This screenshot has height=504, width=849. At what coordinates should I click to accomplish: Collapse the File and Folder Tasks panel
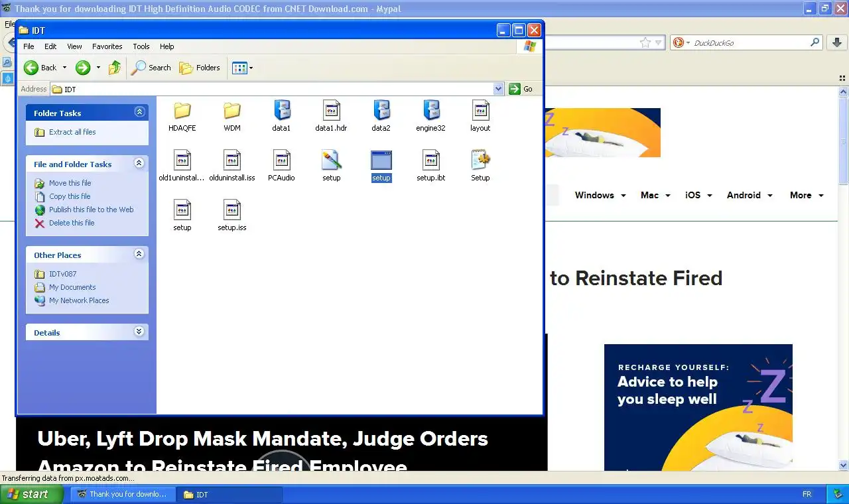pyautogui.click(x=139, y=163)
